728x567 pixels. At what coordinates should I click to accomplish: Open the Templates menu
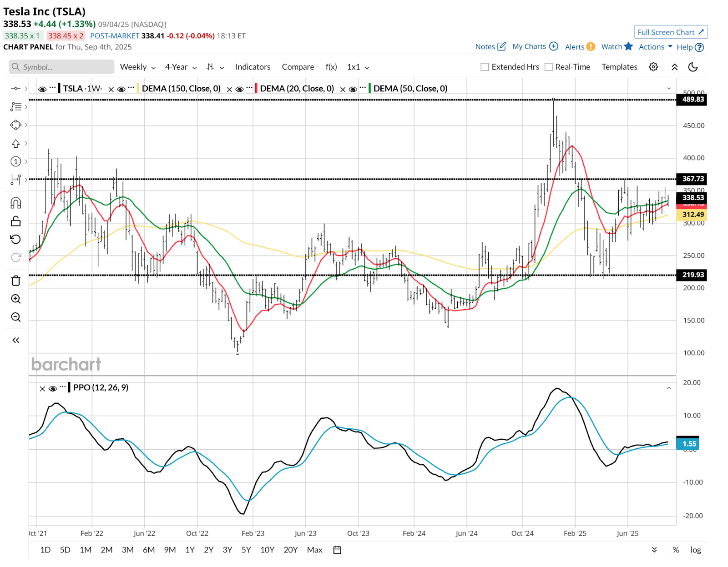pos(619,67)
